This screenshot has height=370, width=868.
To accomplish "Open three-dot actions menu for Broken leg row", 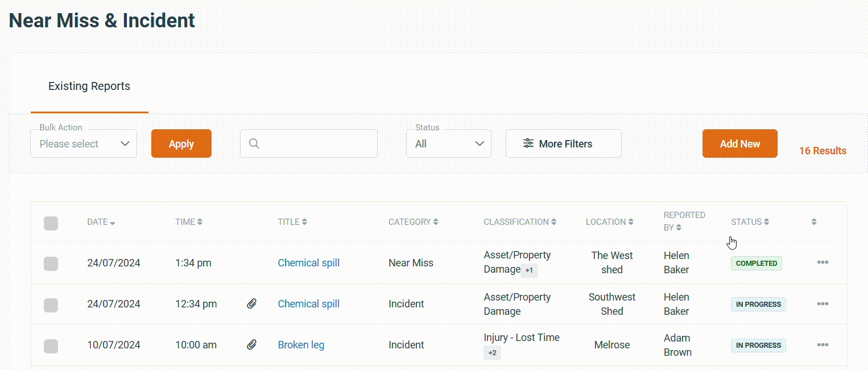I will click(822, 345).
